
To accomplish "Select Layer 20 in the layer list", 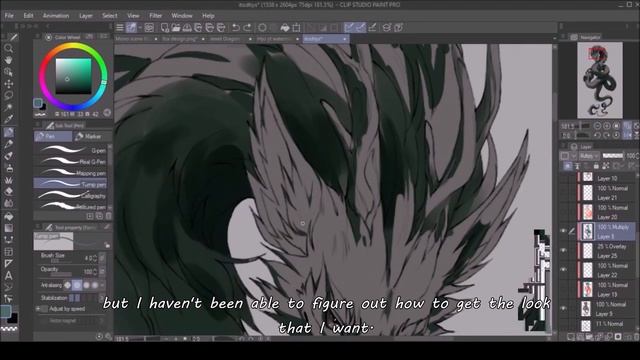I will coord(606,212).
